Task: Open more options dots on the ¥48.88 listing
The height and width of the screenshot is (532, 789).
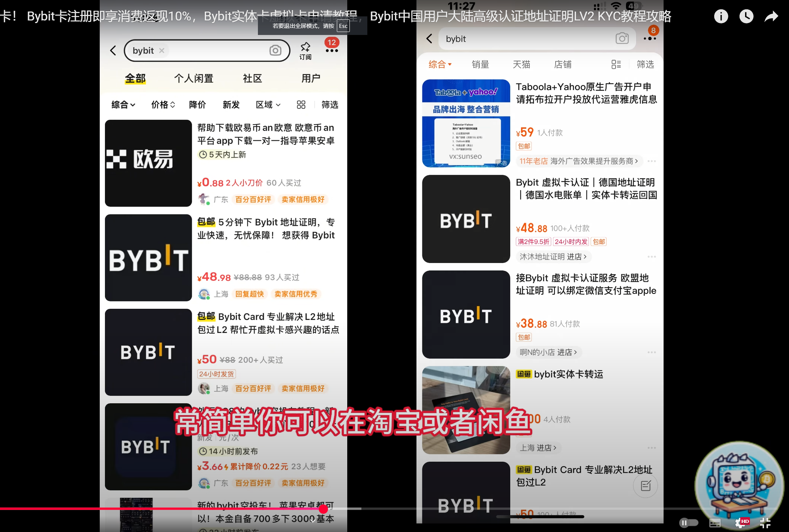Action: point(652,257)
